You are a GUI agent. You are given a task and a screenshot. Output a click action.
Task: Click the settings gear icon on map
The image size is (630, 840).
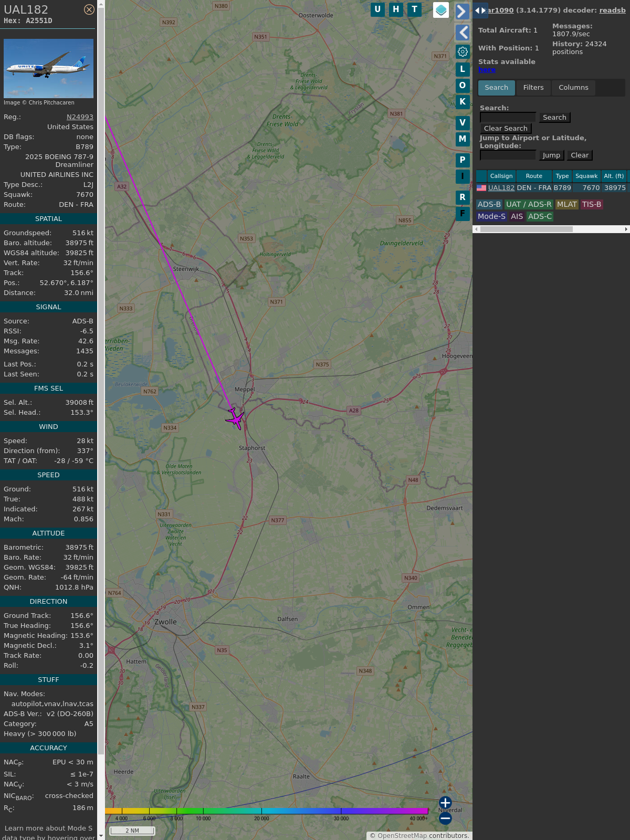[463, 51]
